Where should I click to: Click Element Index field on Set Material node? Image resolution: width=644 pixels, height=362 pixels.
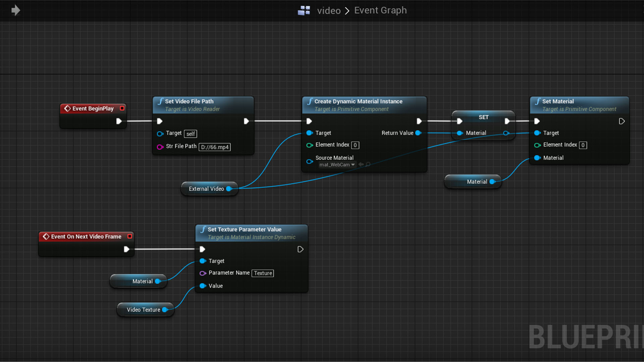(x=583, y=145)
